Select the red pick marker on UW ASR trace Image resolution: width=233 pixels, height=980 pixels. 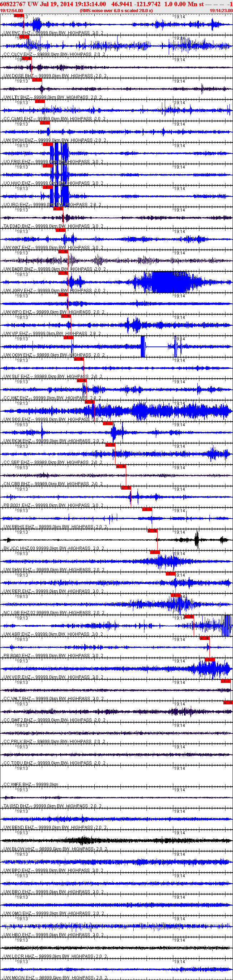click(x=189, y=617)
